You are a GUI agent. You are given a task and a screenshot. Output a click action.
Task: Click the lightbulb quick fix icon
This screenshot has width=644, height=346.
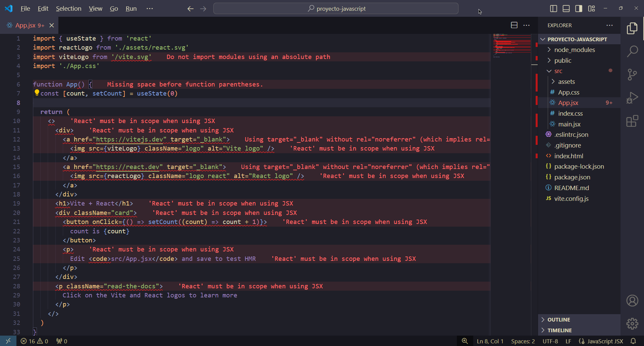point(37,93)
